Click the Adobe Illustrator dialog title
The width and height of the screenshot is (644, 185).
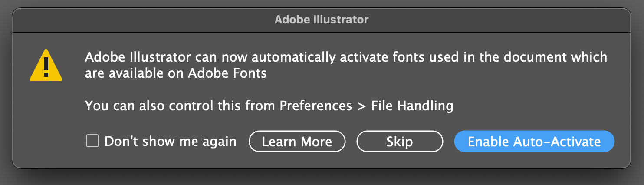point(322,20)
